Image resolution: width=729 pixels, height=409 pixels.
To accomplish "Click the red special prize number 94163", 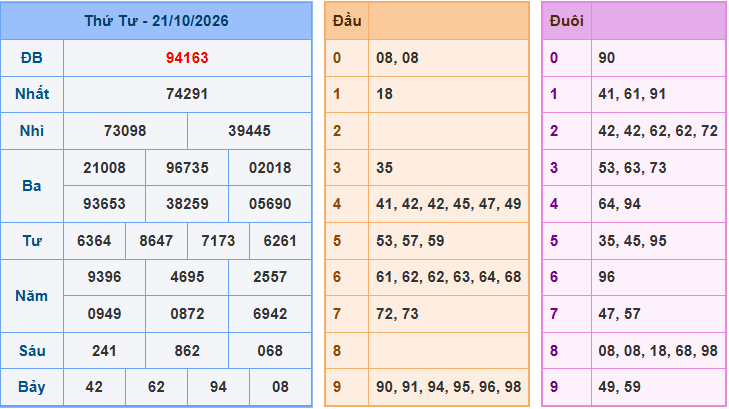I will point(187,58).
